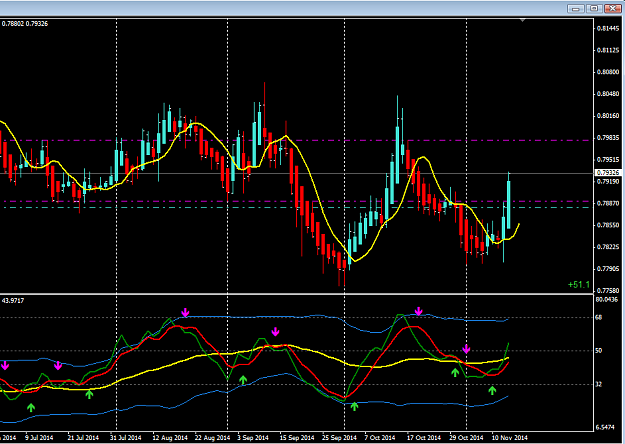Select the green buy arrow above 25 Sep 2014
This screenshot has width=625, height=444.
354,406
